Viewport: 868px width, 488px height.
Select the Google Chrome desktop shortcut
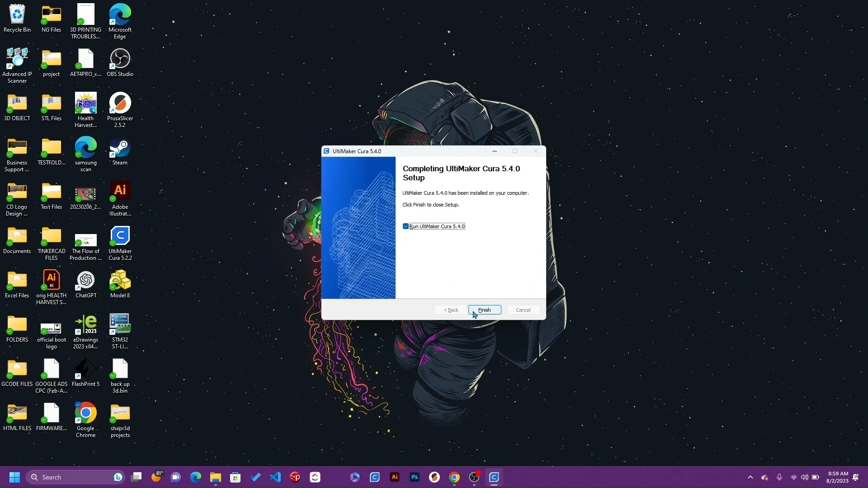[x=86, y=420]
